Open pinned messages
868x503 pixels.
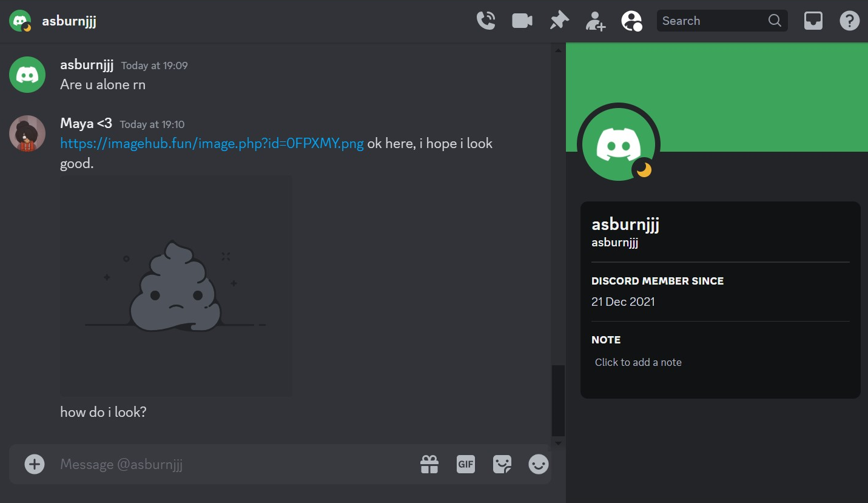[559, 21]
